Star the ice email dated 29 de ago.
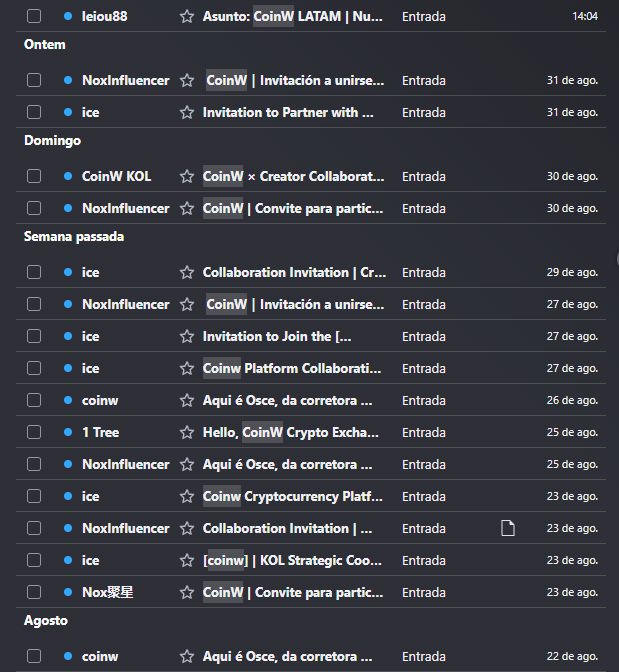Image resolution: width=619 pixels, height=672 pixels. [x=187, y=272]
